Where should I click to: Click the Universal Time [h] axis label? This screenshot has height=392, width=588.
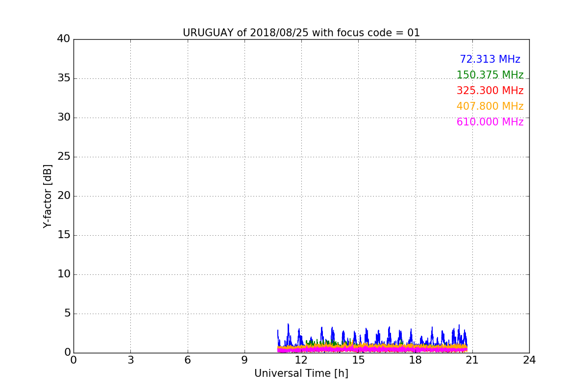(x=301, y=373)
